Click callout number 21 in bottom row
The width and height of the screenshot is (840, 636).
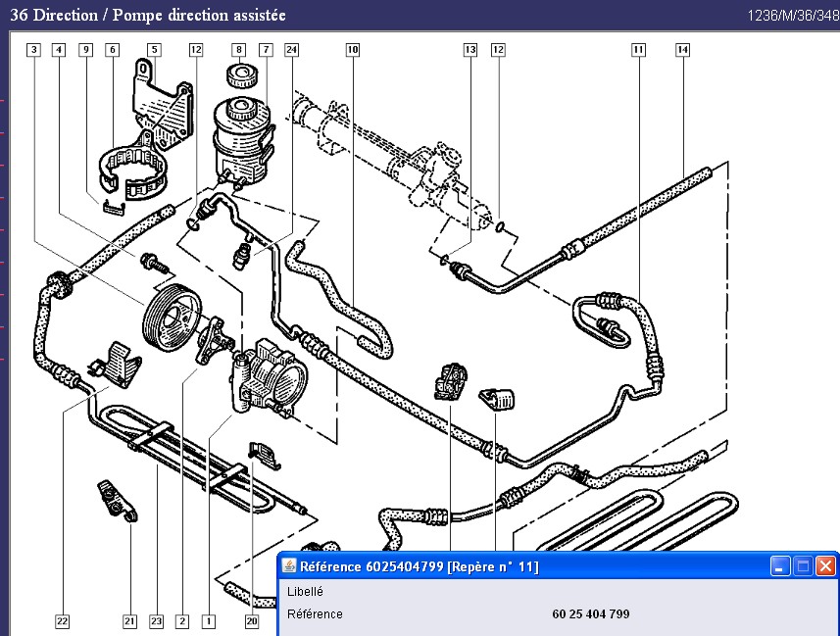coord(129,620)
